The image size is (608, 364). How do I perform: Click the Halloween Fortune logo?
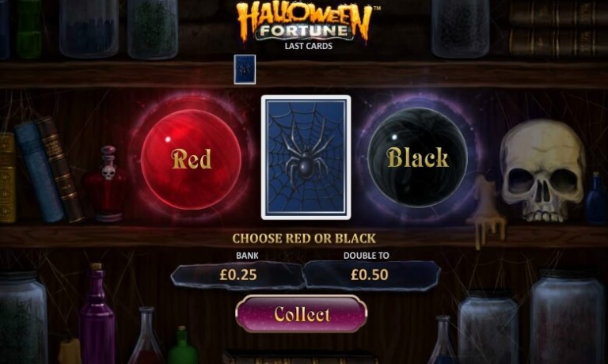click(x=304, y=22)
